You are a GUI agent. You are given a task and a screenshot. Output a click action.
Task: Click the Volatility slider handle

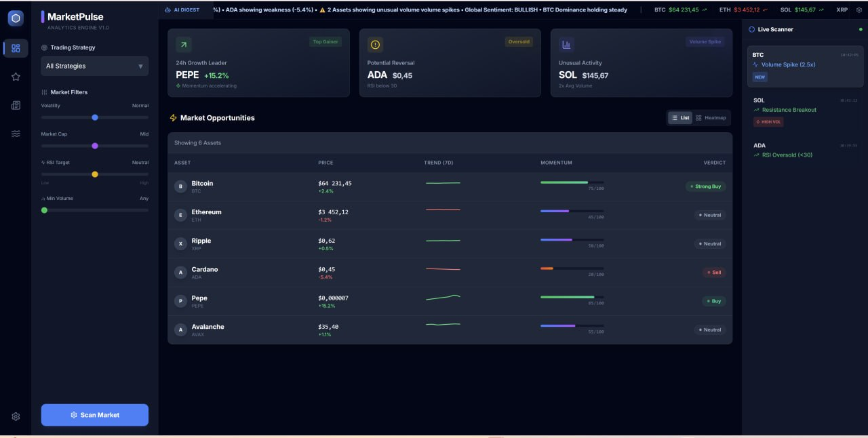(x=94, y=117)
